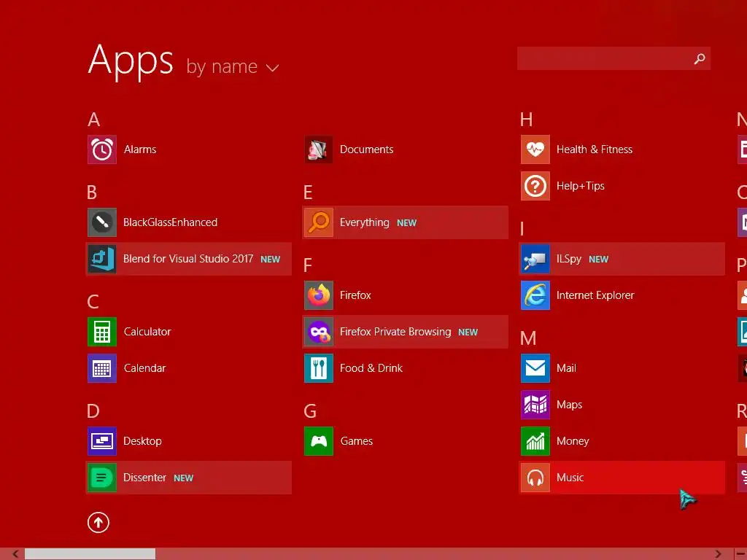Open the Mail app icon
Image resolution: width=747 pixels, height=560 pixels.
coord(535,368)
